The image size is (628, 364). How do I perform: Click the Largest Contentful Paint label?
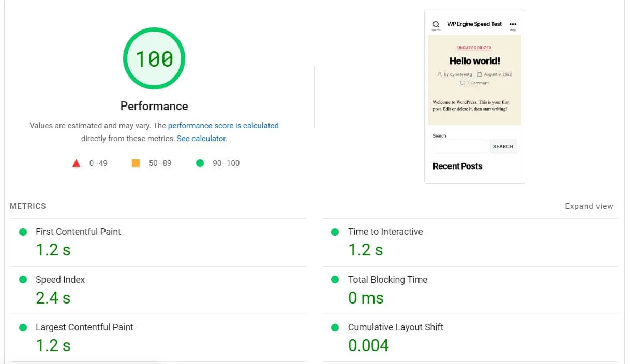84,327
